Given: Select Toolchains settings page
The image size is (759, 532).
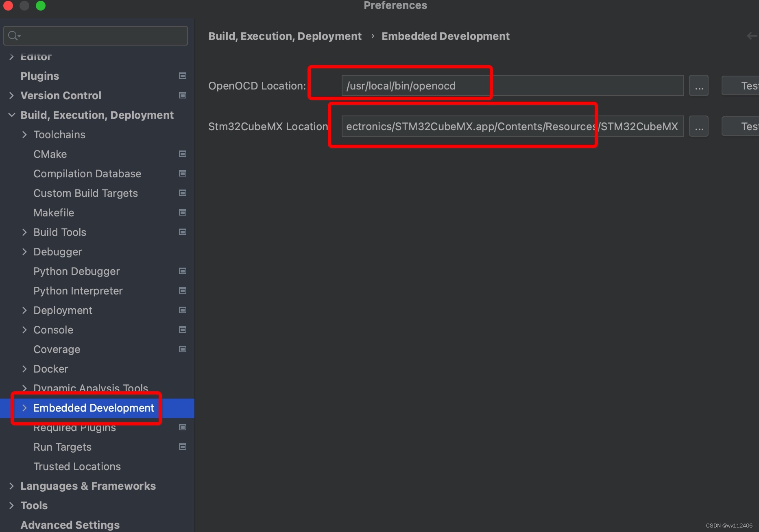Looking at the screenshot, I should coord(59,135).
